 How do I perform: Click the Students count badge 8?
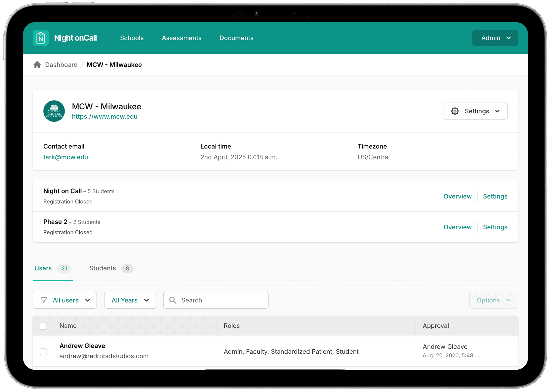(x=127, y=268)
